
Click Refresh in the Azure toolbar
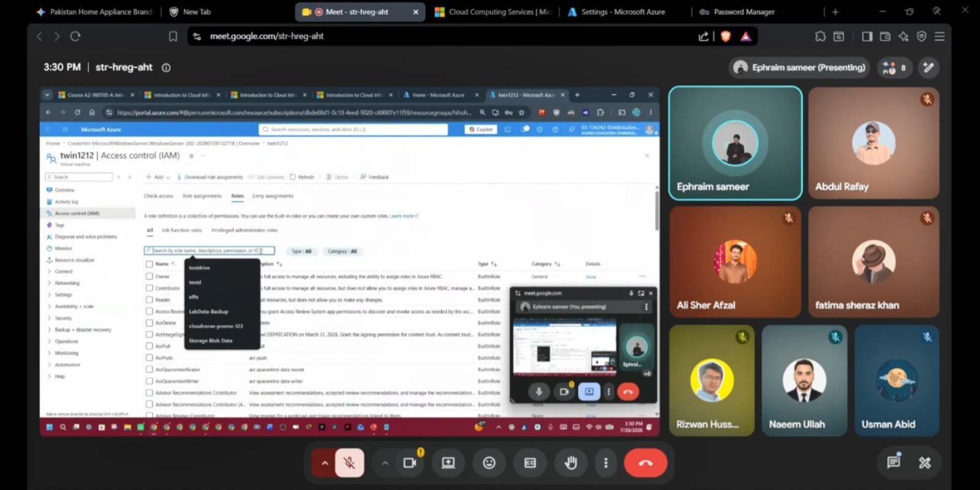click(302, 177)
